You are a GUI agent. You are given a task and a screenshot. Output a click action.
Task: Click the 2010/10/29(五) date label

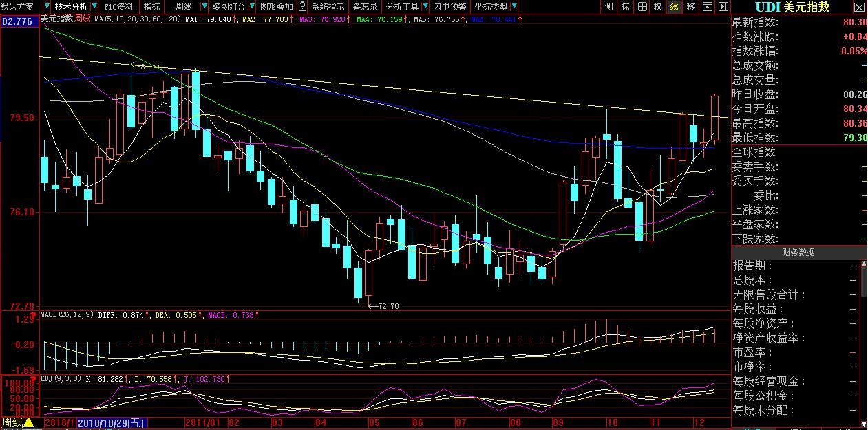[112, 422]
